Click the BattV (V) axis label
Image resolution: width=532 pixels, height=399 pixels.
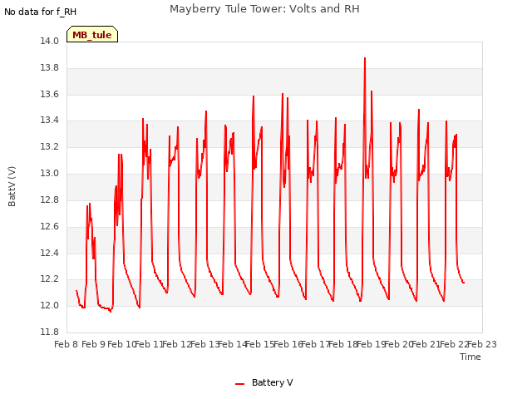[x=12, y=186]
